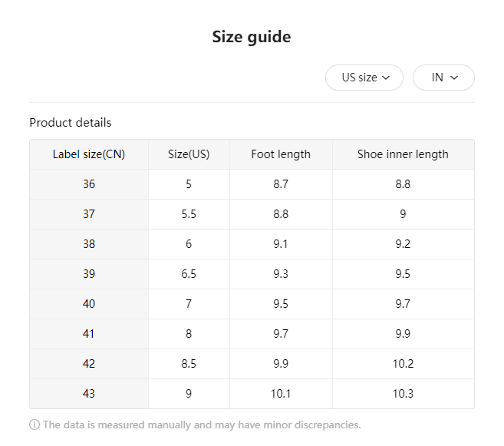The height and width of the screenshot is (446, 504).
Task: Select the label size 38 row
Action: pos(89,244)
